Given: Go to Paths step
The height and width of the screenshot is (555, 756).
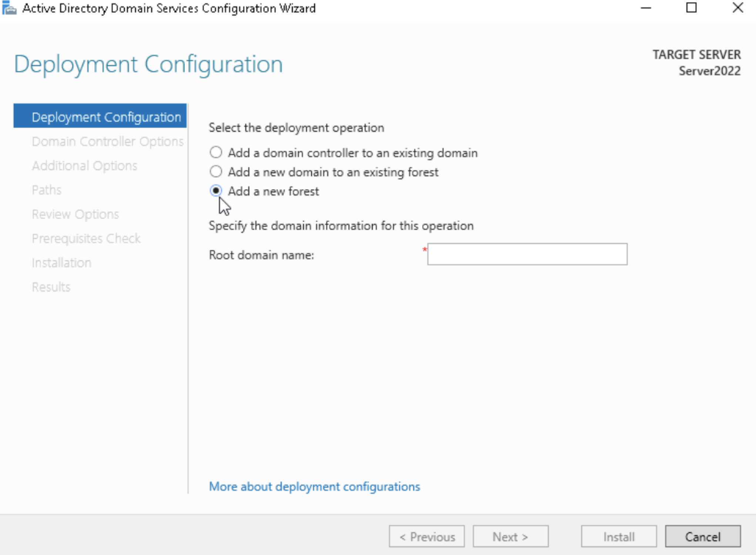Looking at the screenshot, I should 47,190.
